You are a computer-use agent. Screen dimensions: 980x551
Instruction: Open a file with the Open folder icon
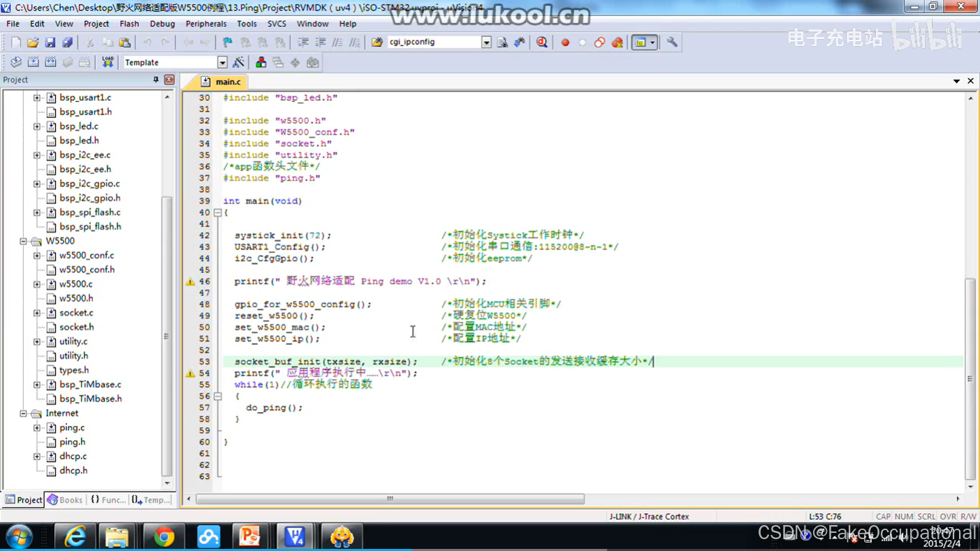pos(33,43)
